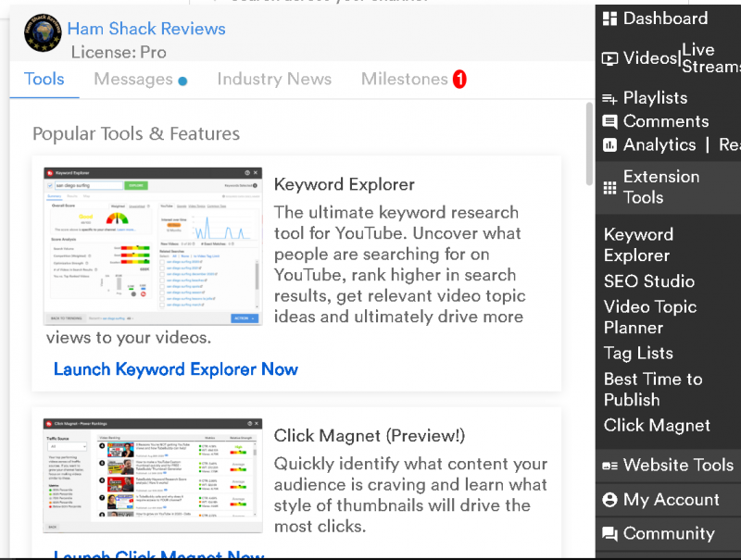The width and height of the screenshot is (741, 560).
Task: Click the Community chat icon
Action: pos(609,534)
